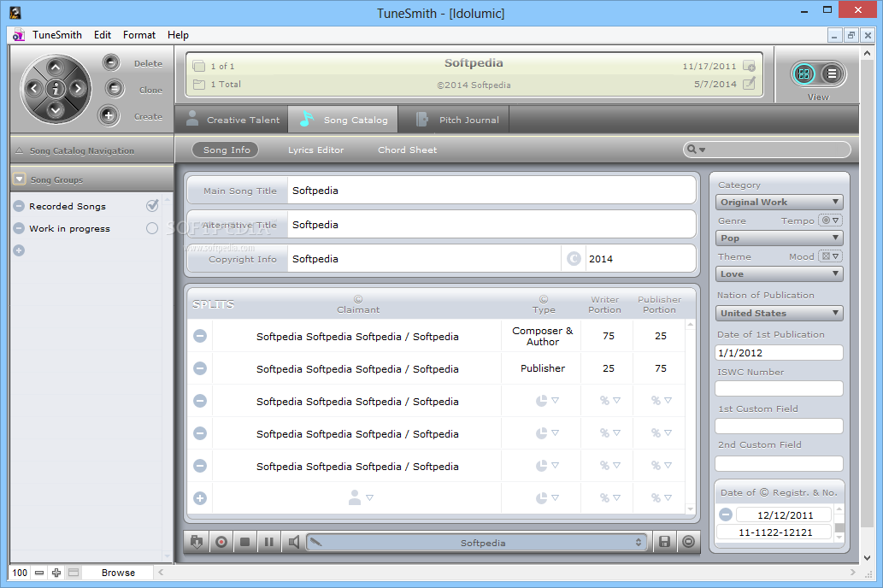Open publisher portion dropdown in fourth row
The height and width of the screenshot is (588, 883).
[661, 433]
